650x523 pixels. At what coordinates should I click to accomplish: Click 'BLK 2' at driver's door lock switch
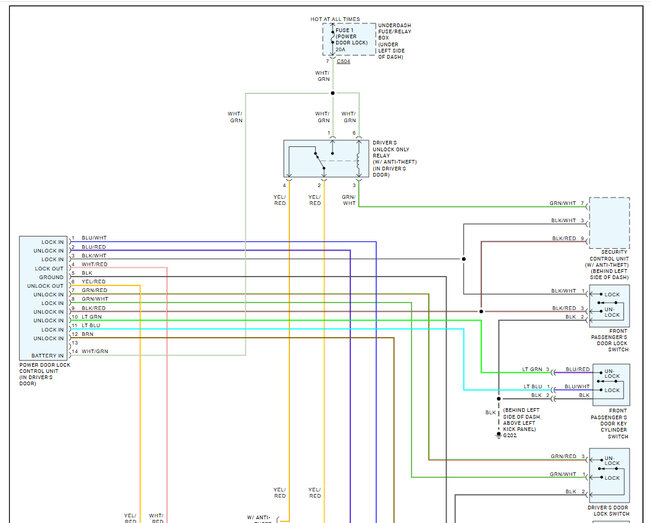point(575,492)
